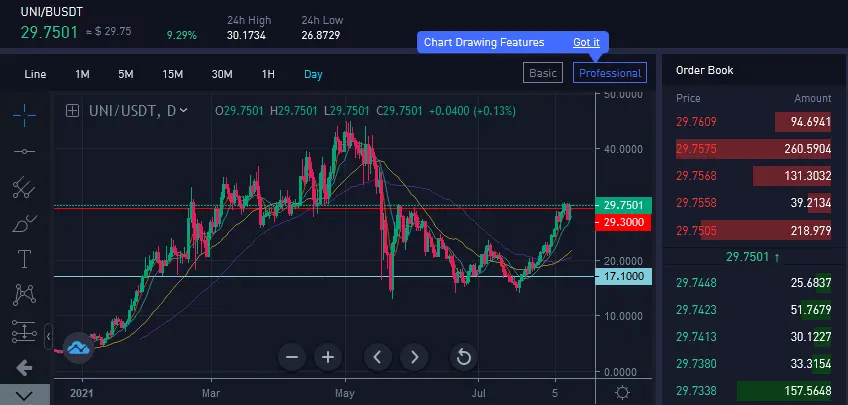
Task: Switch to Professional chart mode
Action: click(x=610, y=73)
